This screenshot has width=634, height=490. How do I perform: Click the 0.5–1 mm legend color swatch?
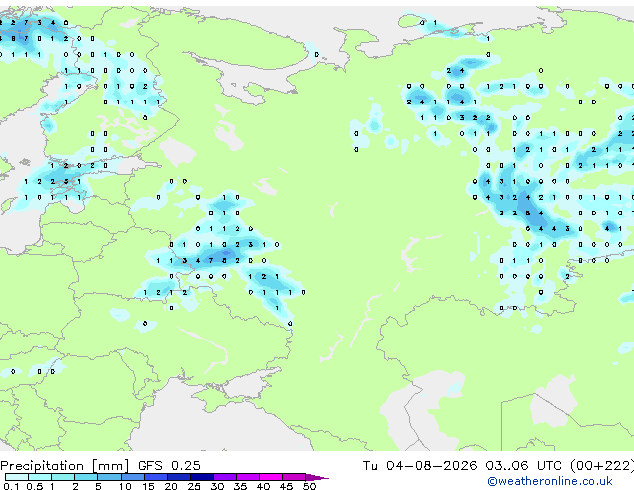40,477
